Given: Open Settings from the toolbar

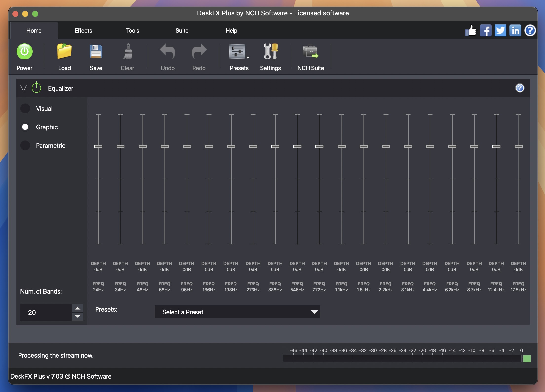Looking at the screenshot, I should click(x=270, y=51).
